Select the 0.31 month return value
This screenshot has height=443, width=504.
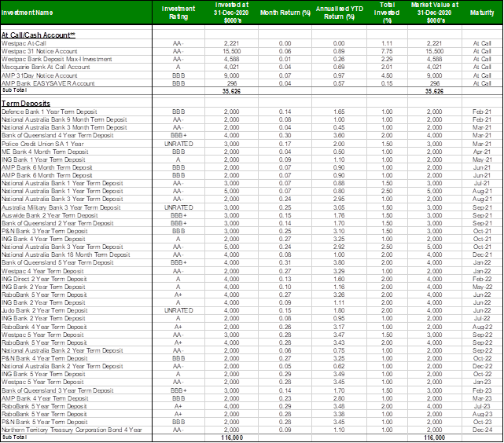pos(285,262)
